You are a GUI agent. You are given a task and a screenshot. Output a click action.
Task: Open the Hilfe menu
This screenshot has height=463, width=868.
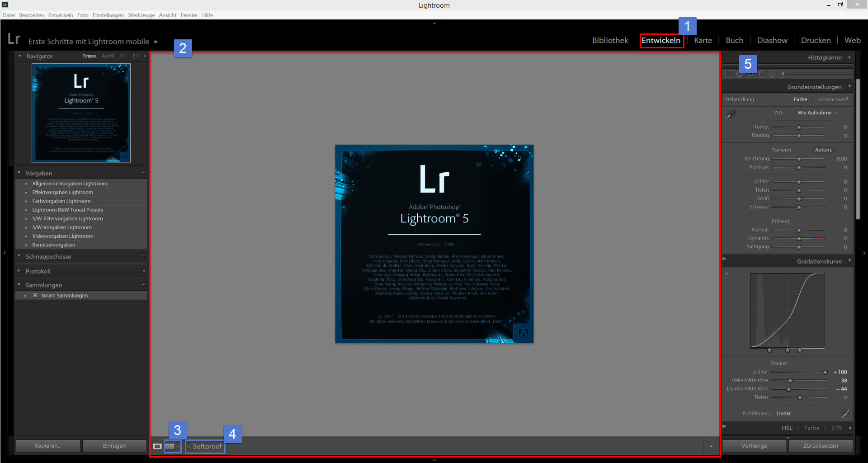207,15
